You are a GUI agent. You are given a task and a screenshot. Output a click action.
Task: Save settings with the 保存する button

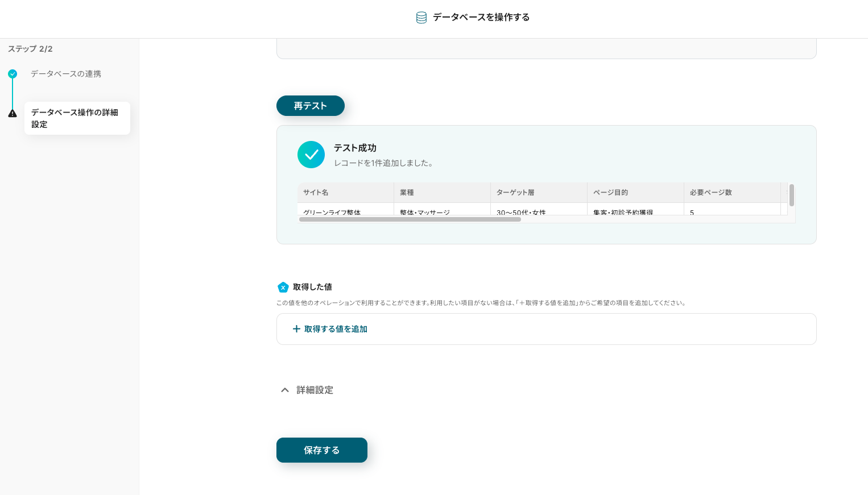pos(321,450)
